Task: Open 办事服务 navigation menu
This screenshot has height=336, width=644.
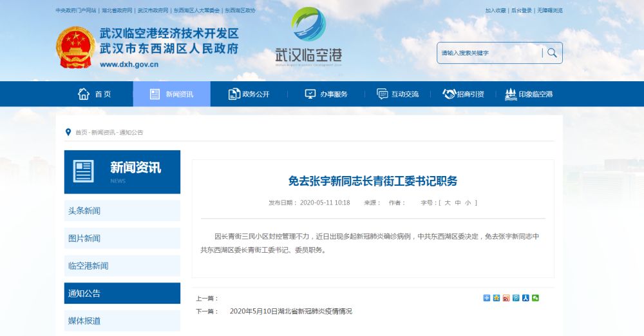Action: (326, 94)
